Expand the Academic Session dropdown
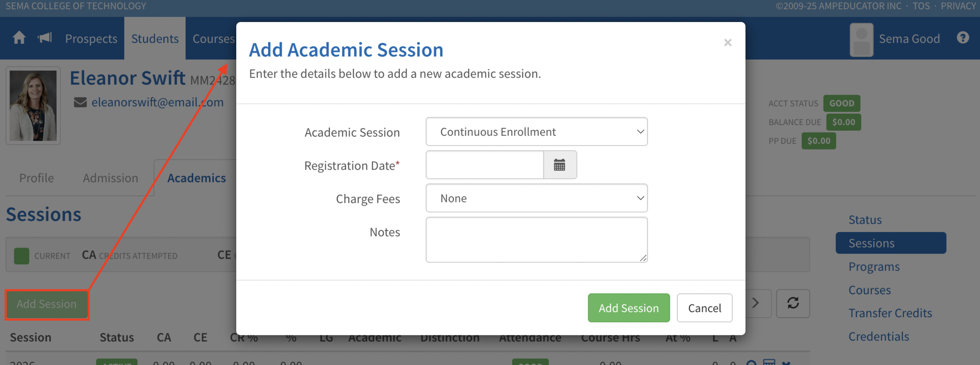This screenshot has width=980, height=365. [536, 132]
